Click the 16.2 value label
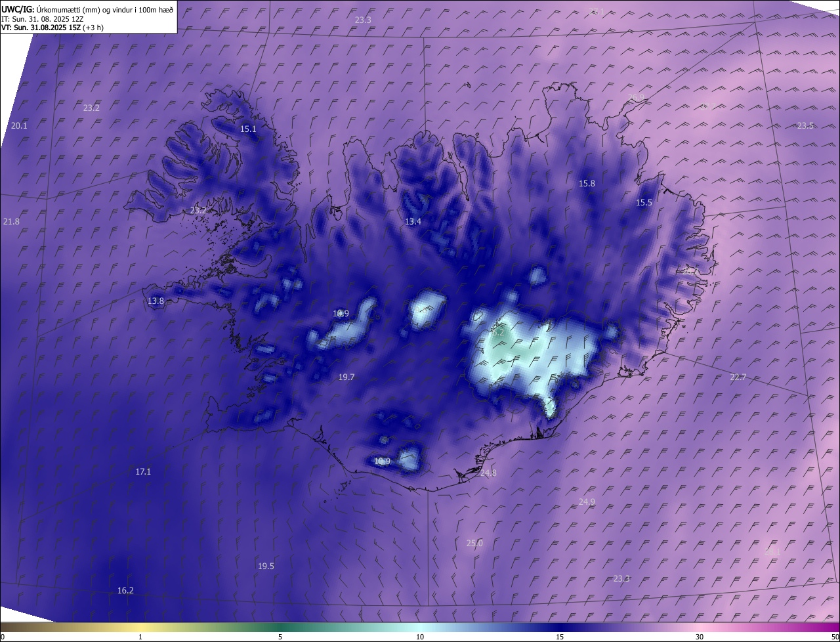This screenshot has height=642, width=840. [125, 590]
